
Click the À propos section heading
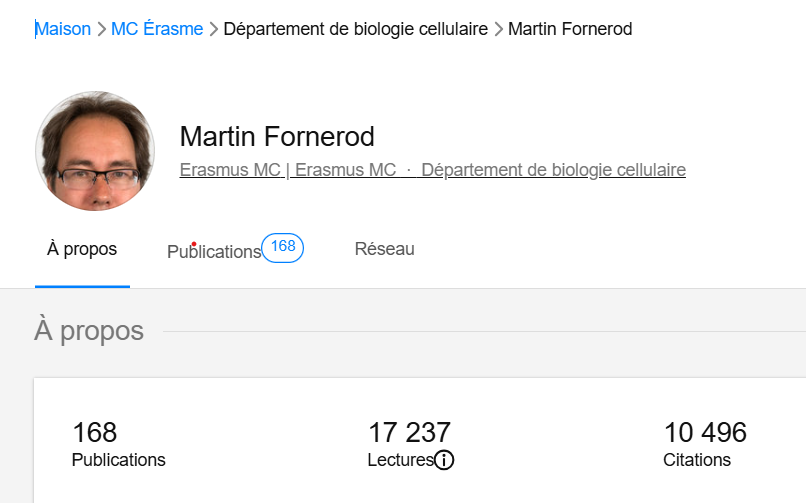pyautogui.click(x=89, y=331)
